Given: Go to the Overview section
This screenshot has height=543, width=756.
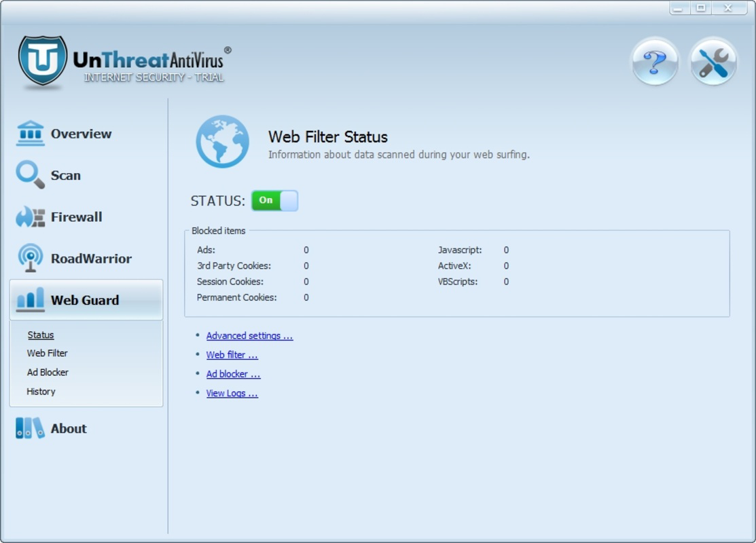Looking at the screenshot, I should point(81,134).
